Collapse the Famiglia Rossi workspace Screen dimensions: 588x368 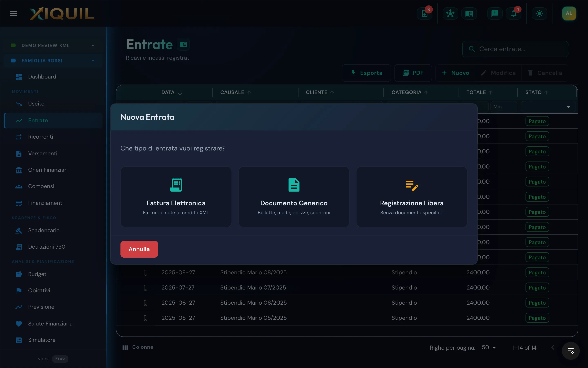(x=53, y=61)
